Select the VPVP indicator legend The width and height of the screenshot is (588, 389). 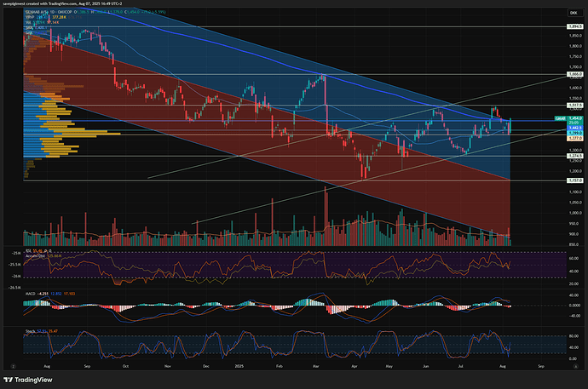coord(30,19)
